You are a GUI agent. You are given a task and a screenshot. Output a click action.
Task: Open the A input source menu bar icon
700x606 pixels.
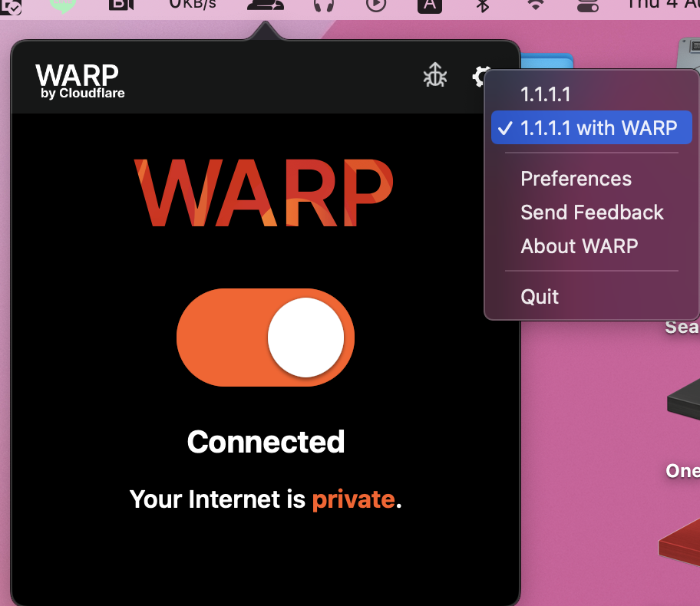[430, 5]
